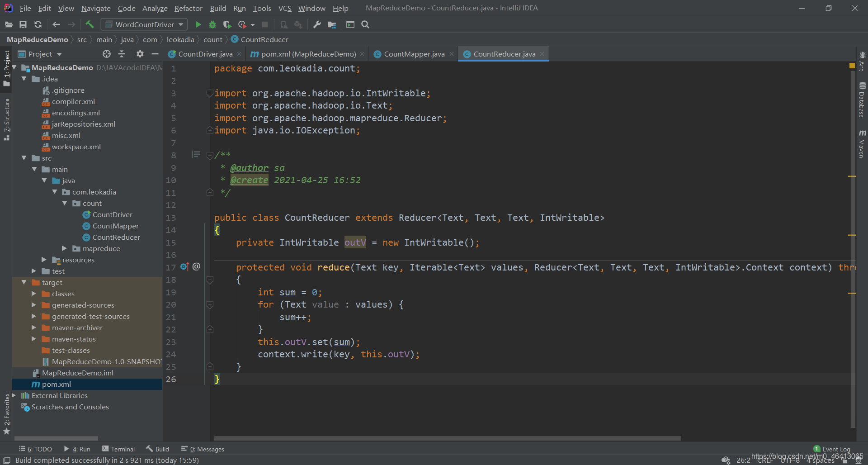Open the 6: TODO tool window
Viewport: 868px width, 465px height.
(36, 449)
